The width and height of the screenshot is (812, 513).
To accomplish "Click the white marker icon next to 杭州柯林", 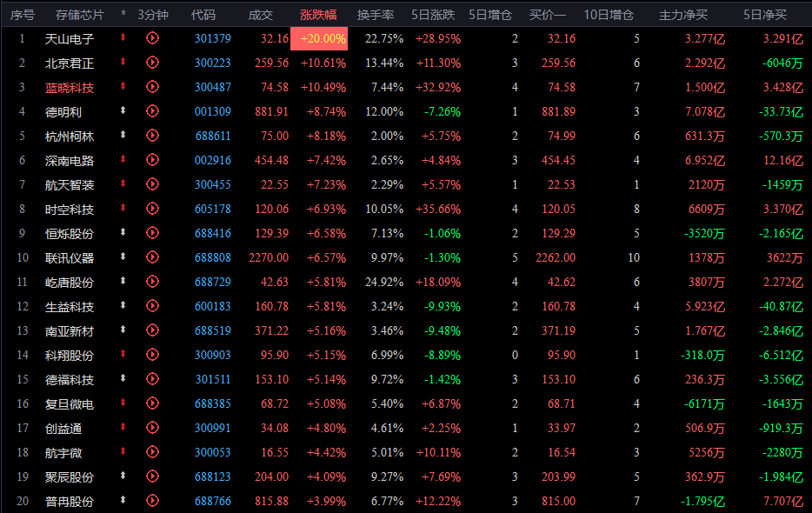I will pyautogui.click(x=123, y=135).
